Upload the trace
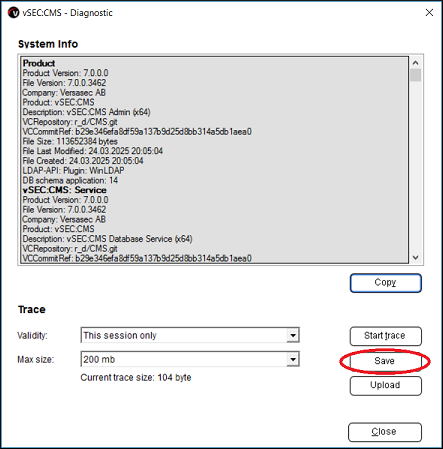Screen dimensions: 443x449 [386, 386]
